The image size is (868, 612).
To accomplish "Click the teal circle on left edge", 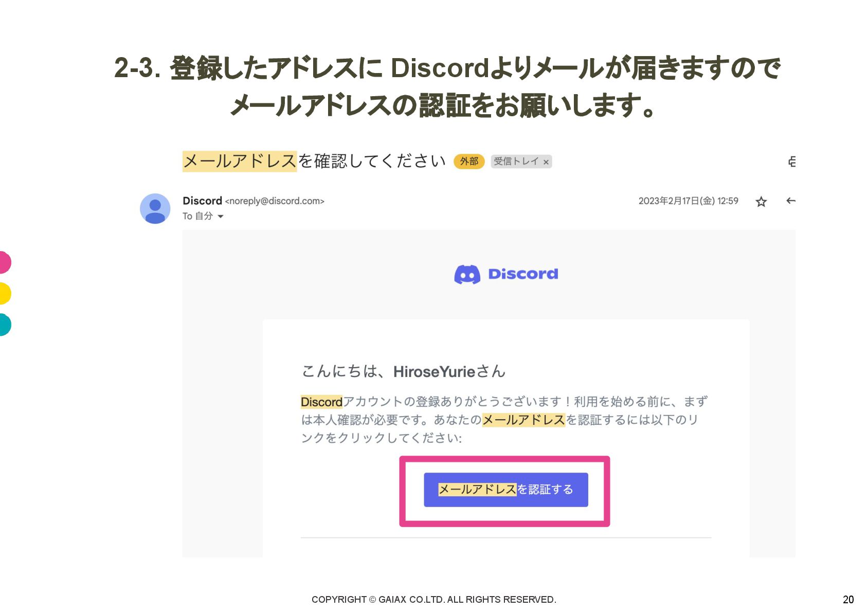I will (x=4, y=325).
